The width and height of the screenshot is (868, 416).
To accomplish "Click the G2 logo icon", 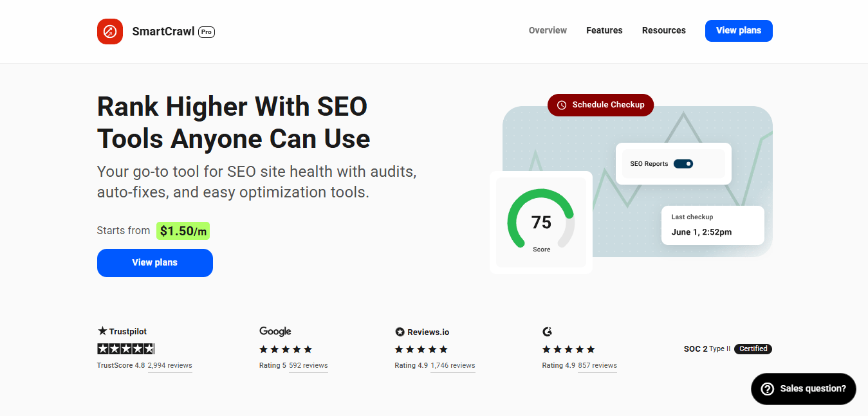I will (548, 332).
